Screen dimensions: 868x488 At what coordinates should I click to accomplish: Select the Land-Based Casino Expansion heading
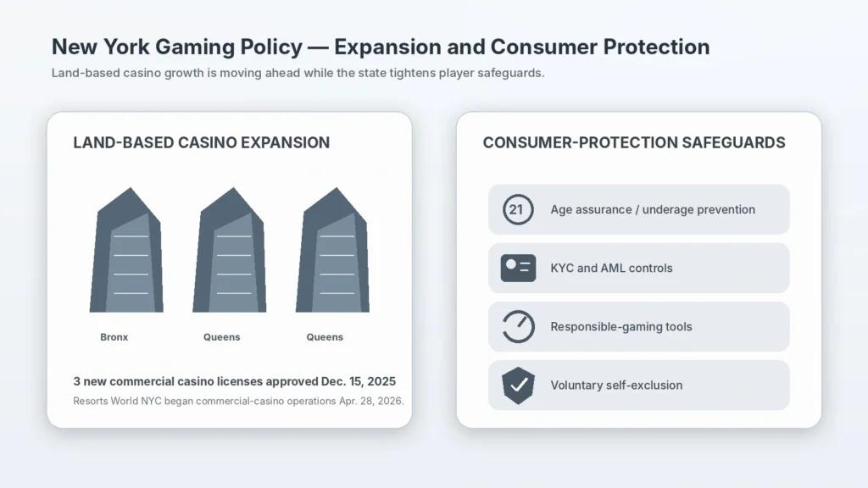point(202,142)
